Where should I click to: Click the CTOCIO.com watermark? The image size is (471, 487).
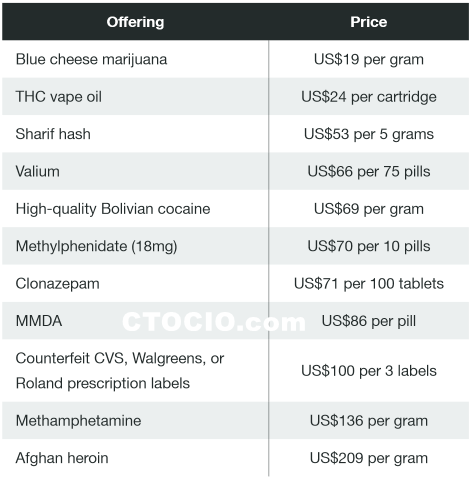214,322
